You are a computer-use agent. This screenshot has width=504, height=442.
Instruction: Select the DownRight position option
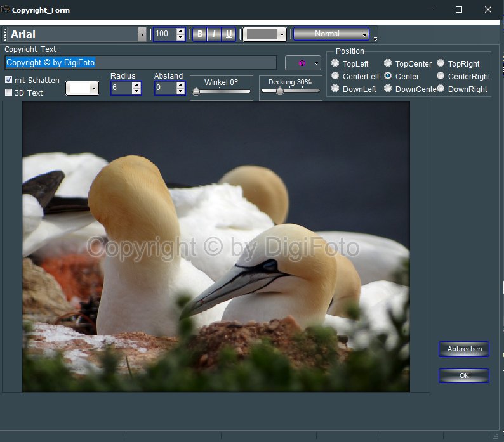click(x=441, y=89)
